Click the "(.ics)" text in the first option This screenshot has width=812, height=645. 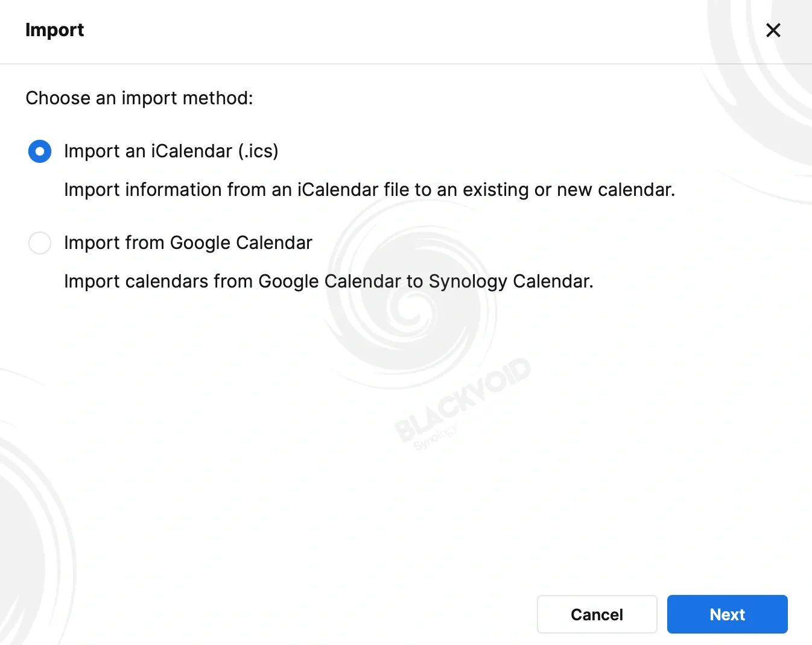pos(258,151)
